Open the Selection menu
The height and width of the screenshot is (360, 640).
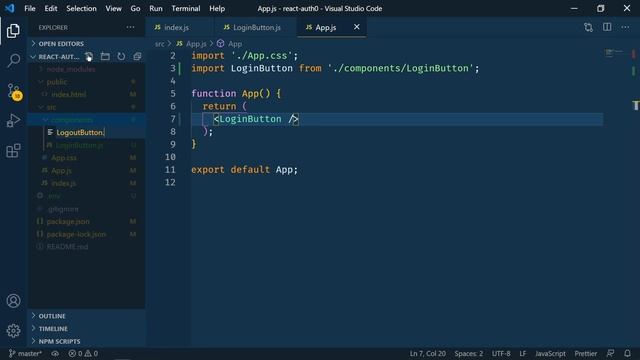81,8
